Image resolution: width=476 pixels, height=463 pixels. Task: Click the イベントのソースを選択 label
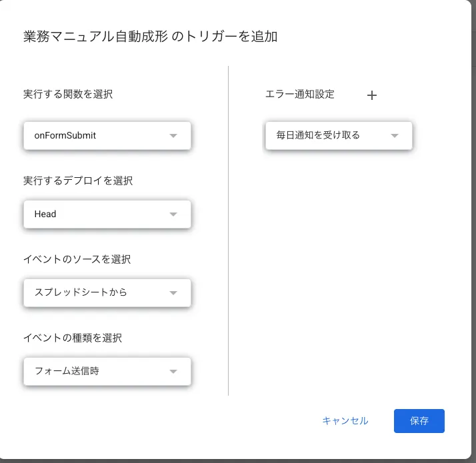click(x=77, y=259)
